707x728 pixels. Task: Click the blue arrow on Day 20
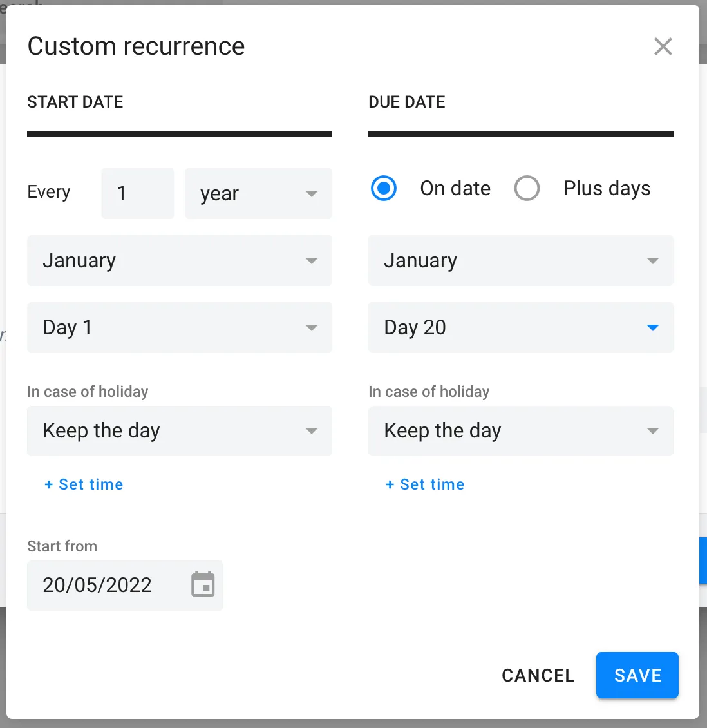pos(652,328)
